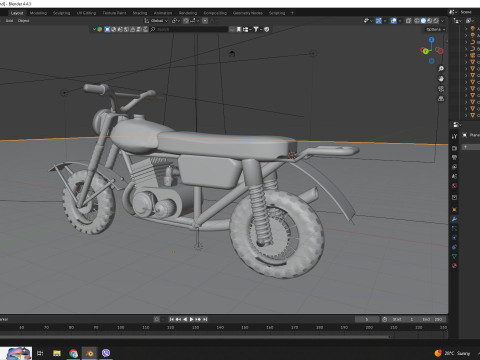Screen dimensions: 480x360
Task: Switch to the Shading workspace tab
Action: click(140, 13)
